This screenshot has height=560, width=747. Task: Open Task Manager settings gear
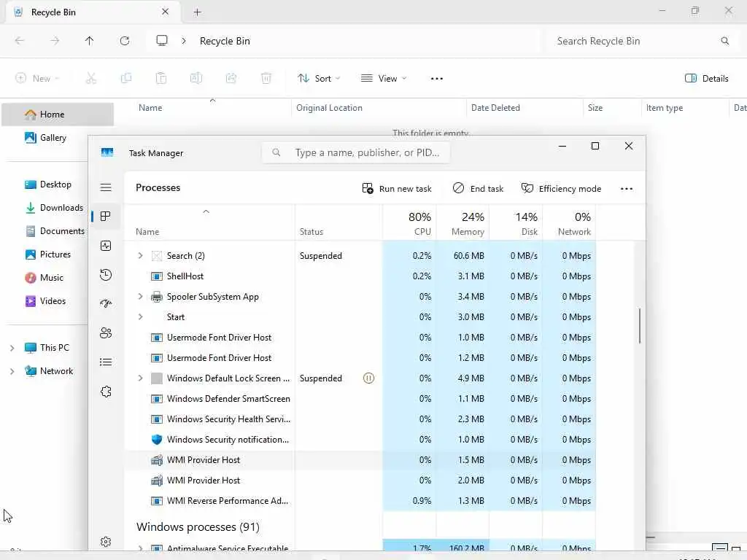[x=106, y=542]
